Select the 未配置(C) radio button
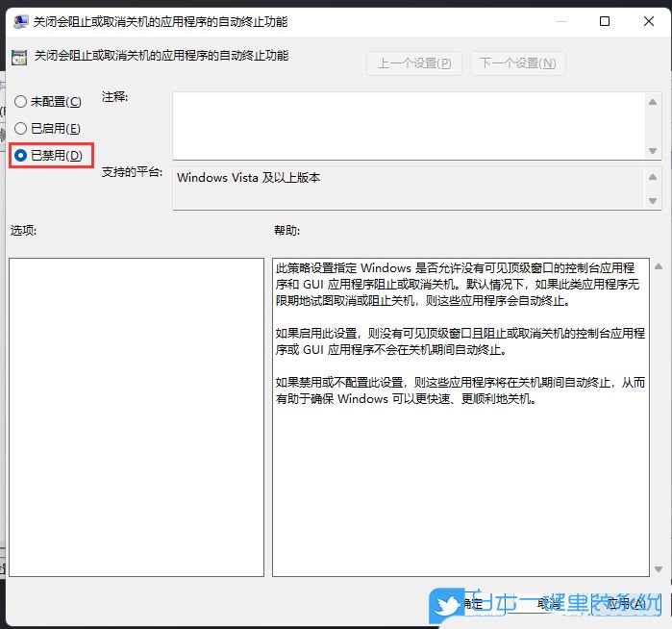This screenshot has width=672, height=629. pyautogui.click(x=47, y=102)
